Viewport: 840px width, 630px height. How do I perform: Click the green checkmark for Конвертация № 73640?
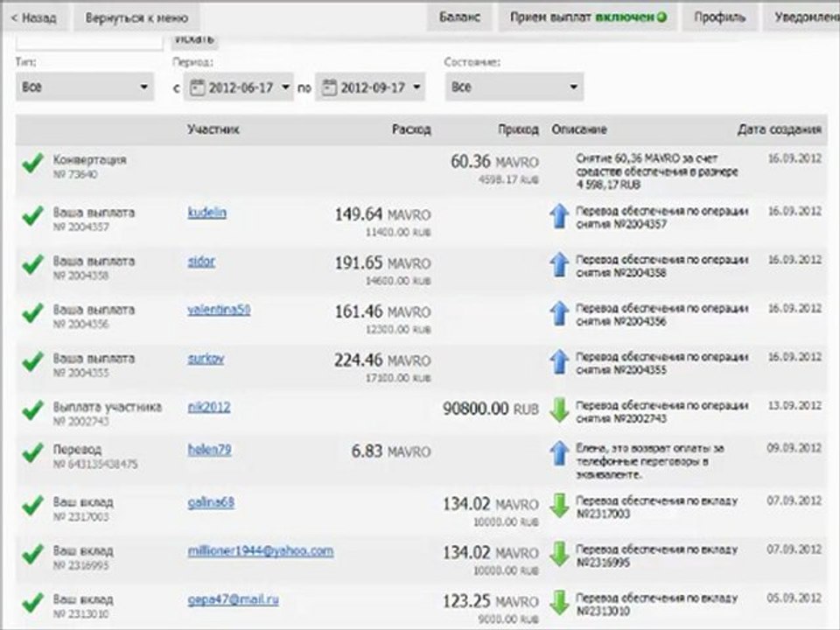pyautogui.click(x=32, y=164)
